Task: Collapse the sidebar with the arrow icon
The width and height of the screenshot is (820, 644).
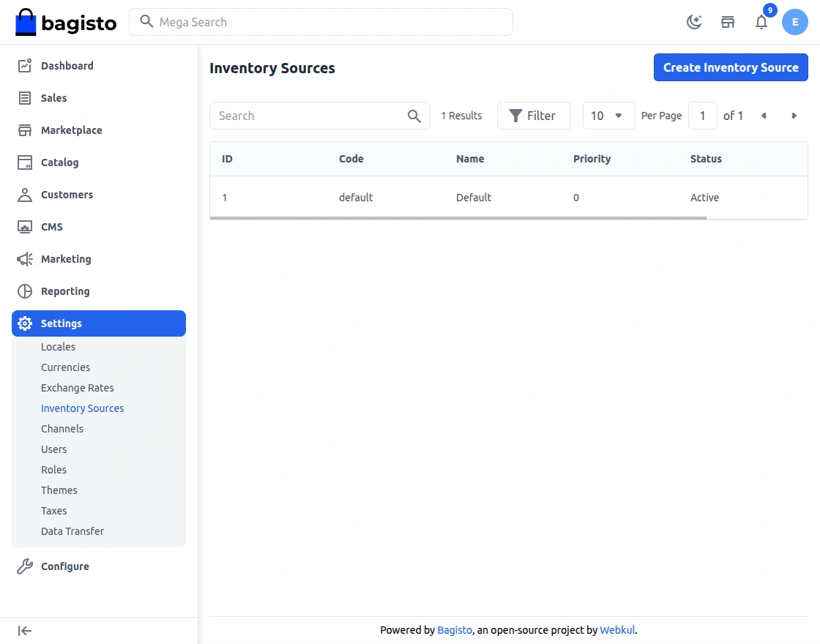Action: pos(24,630)
